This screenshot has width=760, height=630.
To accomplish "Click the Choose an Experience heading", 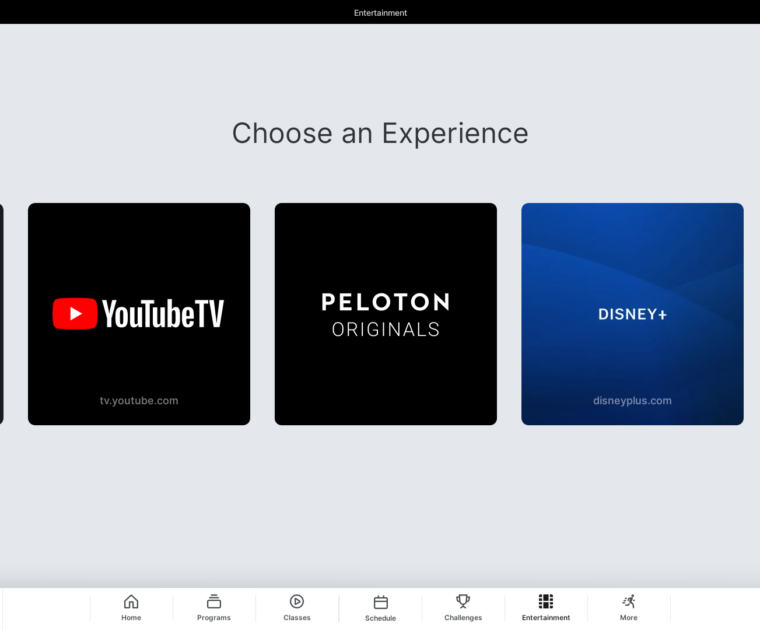I will pyautogui.click(x=380, y=133).
